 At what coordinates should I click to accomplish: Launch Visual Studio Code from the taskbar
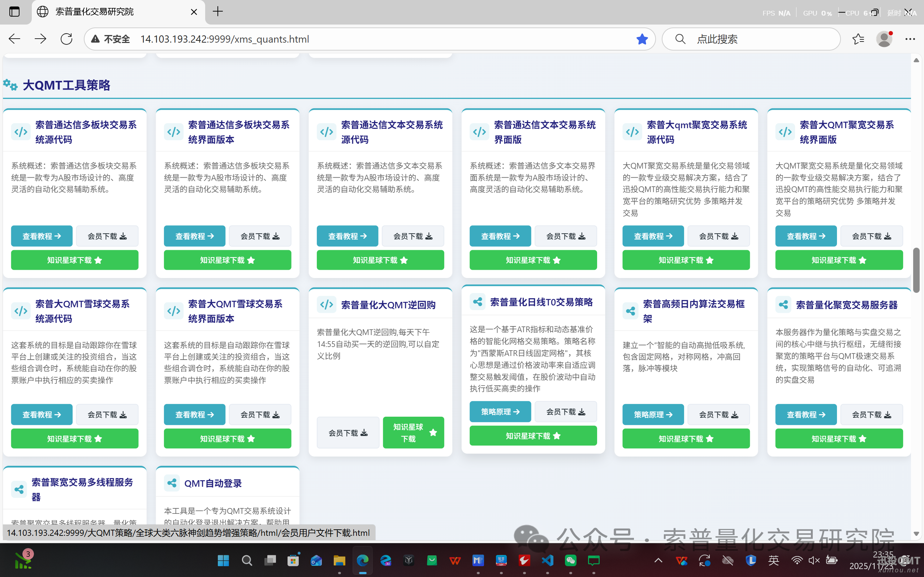(547, 561)
